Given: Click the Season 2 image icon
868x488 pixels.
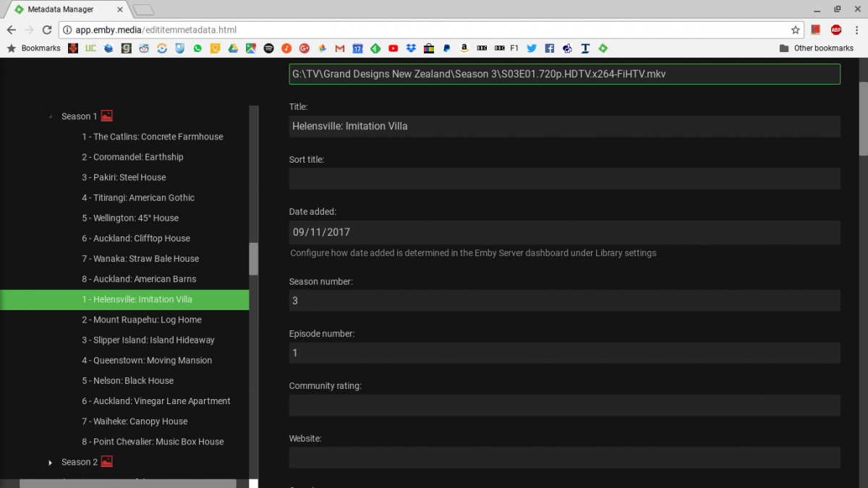Looking at the screenshot, I should (106, 461).
